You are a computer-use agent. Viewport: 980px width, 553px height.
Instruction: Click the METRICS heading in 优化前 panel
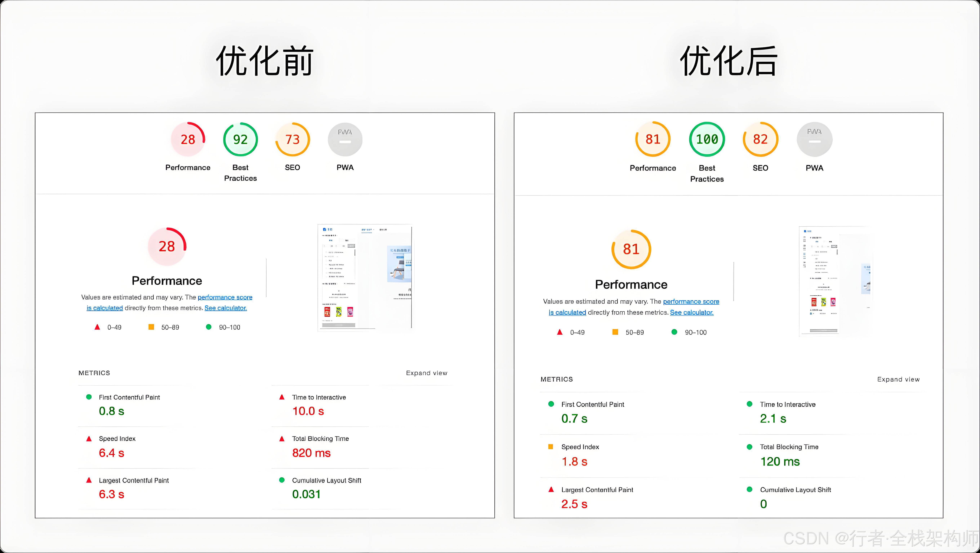coord(94,373)
